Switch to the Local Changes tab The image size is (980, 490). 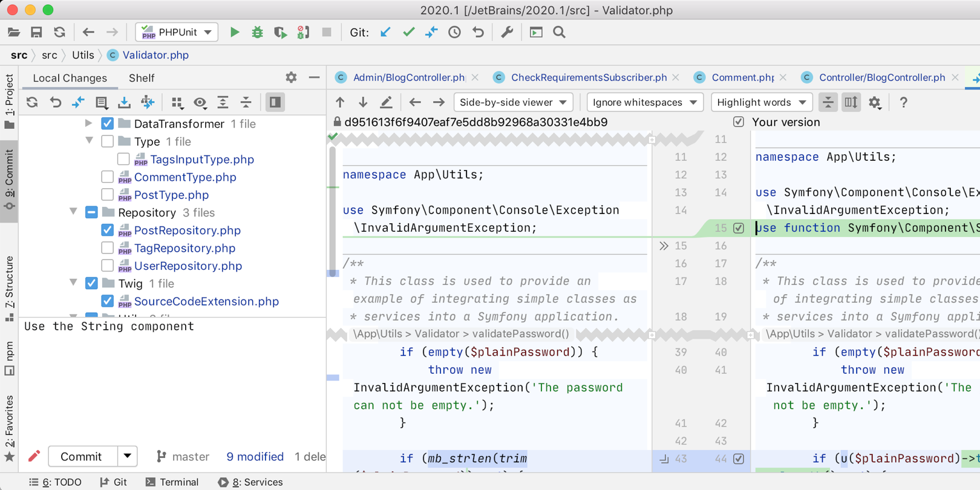(x=70, y=78)
